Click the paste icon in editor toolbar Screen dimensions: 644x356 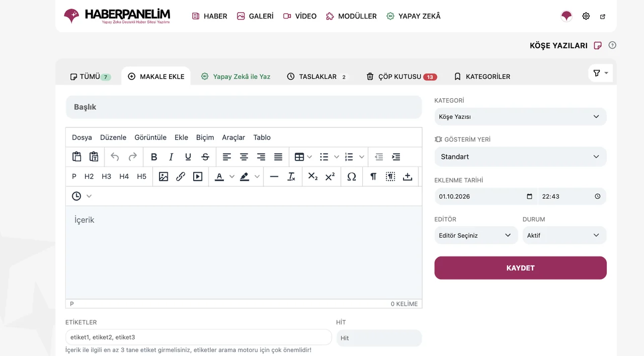point(77,157)
